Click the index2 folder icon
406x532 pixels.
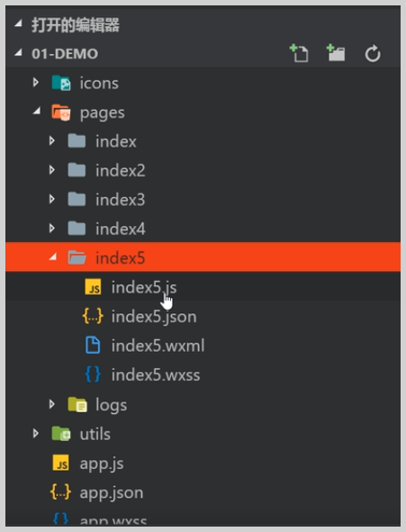[77, 170]
